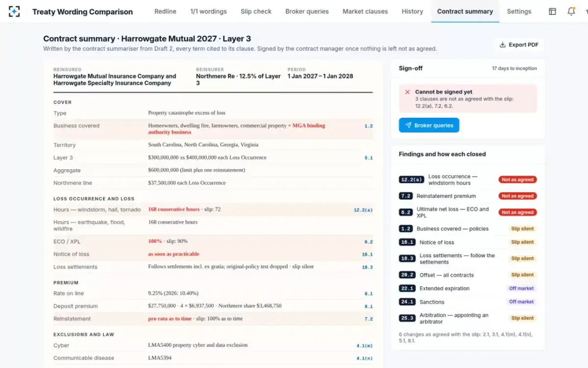Select the 1.2 Business covered finding
The height and width of the screenshot is (368, 588).
pyautogui.click(x=468, y=229)
